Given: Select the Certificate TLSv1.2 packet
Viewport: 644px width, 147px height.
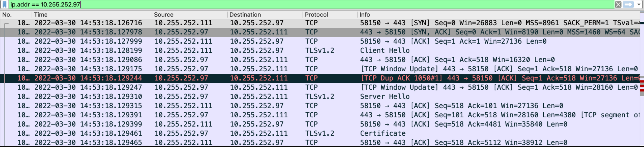Looking at the screenshot, I should point(320,133).
